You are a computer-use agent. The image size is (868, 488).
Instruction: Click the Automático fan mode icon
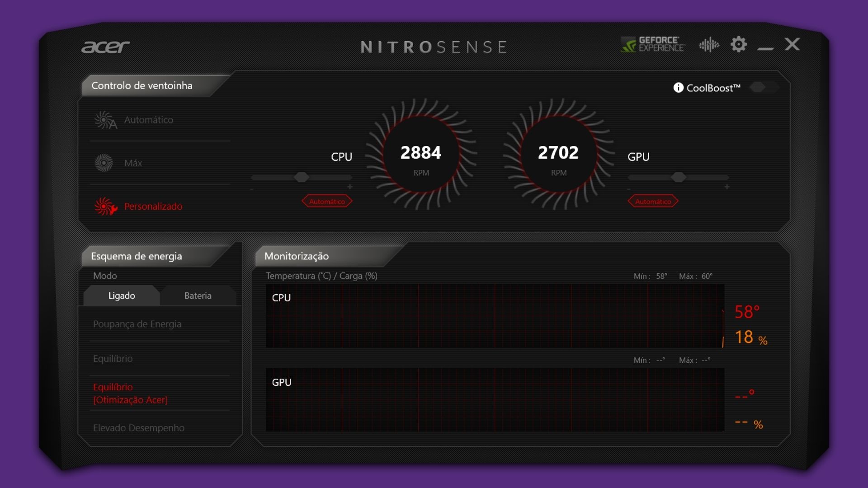pyautogui.click(x=105, y=120)
